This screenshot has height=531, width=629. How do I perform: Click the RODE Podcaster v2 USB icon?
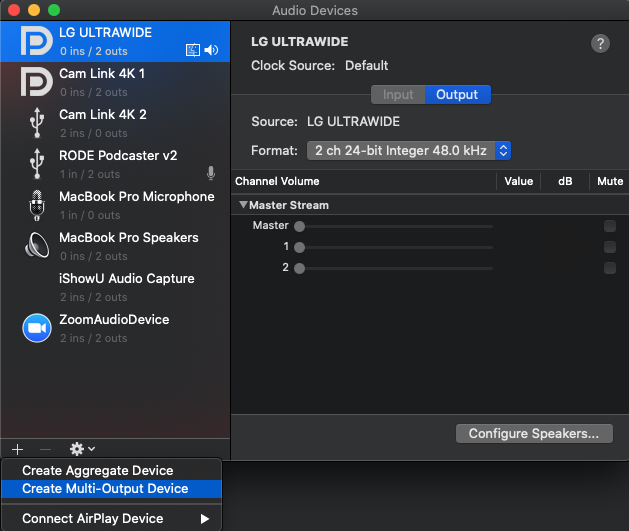[x=37, y=164]
